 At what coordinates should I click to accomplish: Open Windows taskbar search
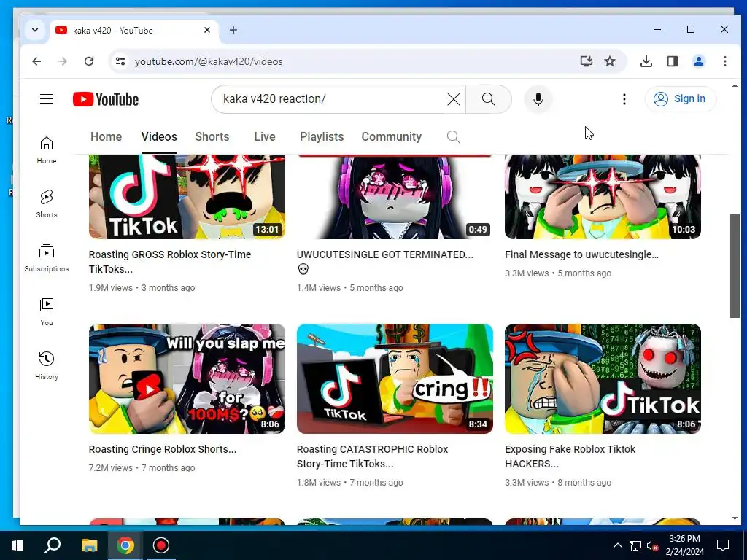point(53,545)
